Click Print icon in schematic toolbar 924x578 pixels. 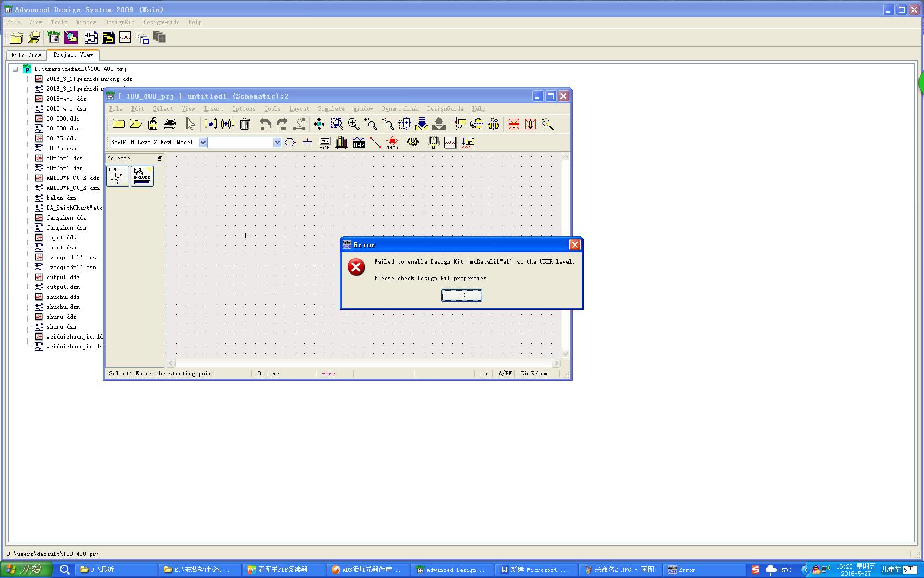tap(170, 124)
